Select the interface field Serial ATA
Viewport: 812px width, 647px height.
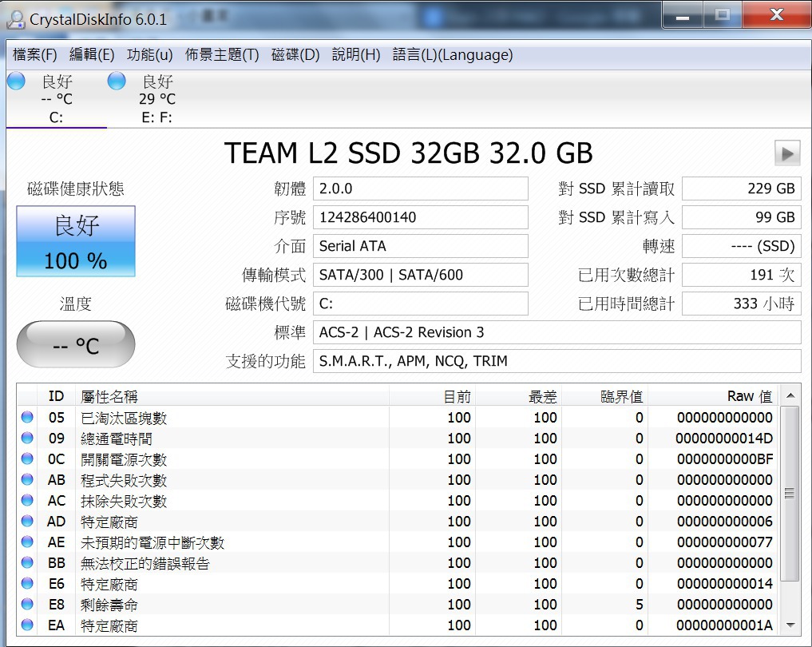click(421, 246)
